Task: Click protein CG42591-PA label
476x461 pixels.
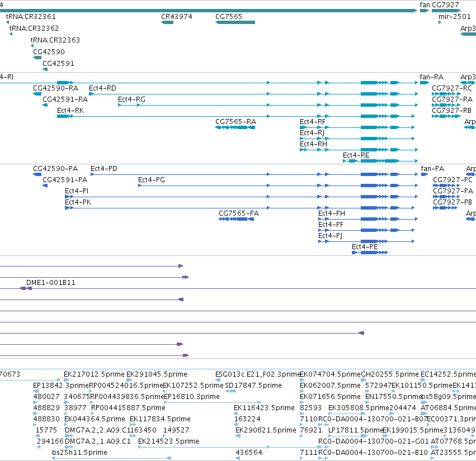Action: point(65,180)
